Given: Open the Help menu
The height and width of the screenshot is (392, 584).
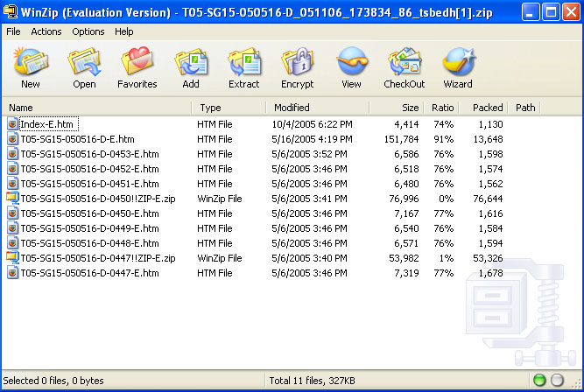Looking at the screenshot, I should [124, 31].
